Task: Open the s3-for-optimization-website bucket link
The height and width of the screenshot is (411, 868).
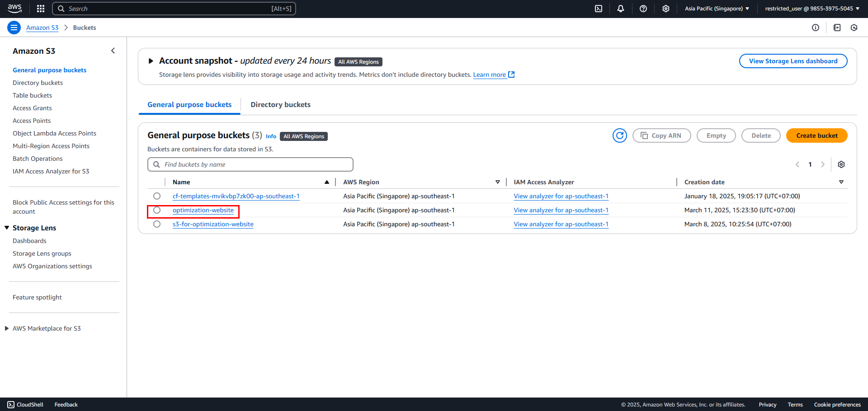Action: click(213, 224)
